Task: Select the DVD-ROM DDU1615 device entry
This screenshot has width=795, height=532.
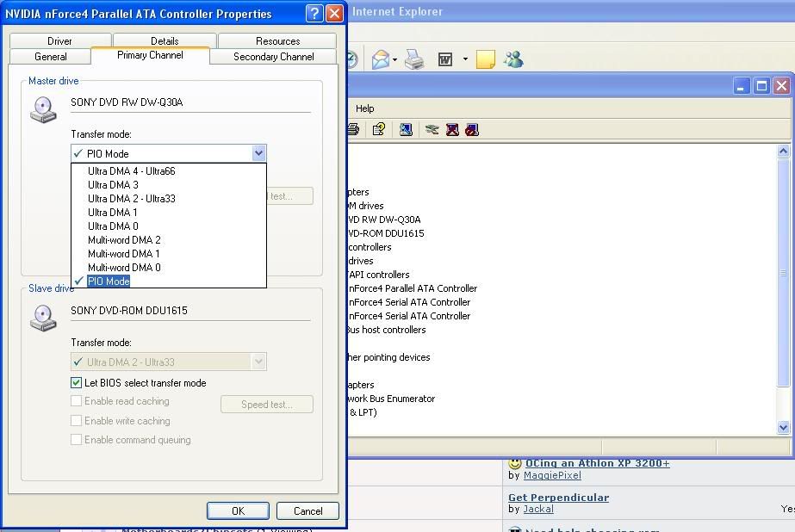Action: tap(387, 233)
